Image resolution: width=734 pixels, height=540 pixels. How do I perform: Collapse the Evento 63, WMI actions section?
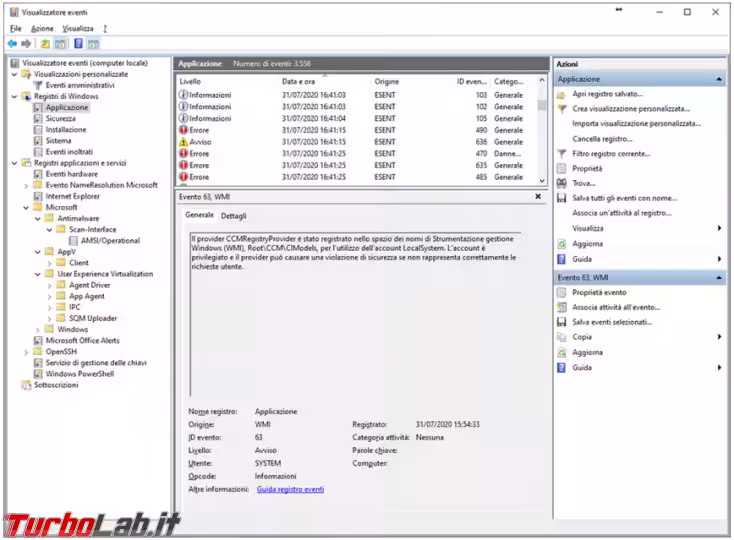coord(719,277)
